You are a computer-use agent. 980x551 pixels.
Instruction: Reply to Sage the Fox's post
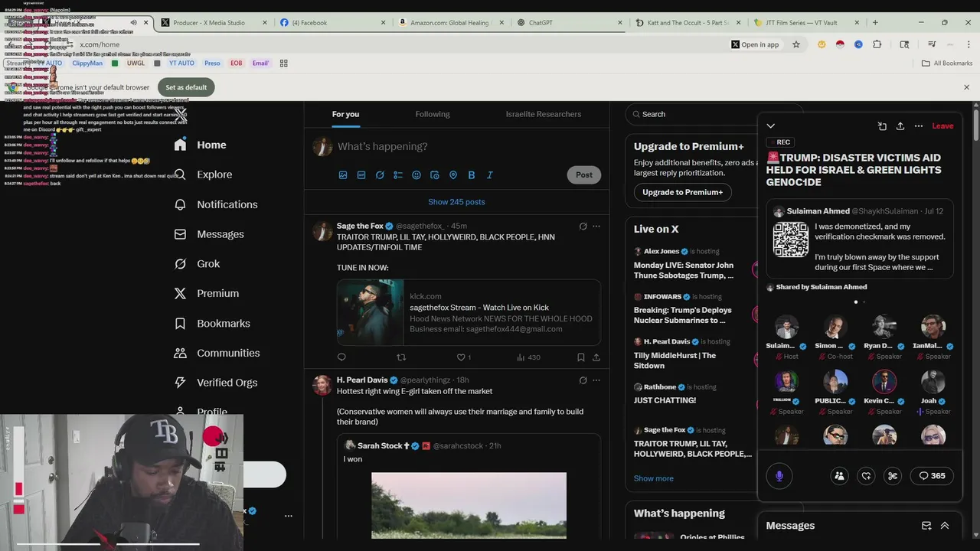(341, 357)
